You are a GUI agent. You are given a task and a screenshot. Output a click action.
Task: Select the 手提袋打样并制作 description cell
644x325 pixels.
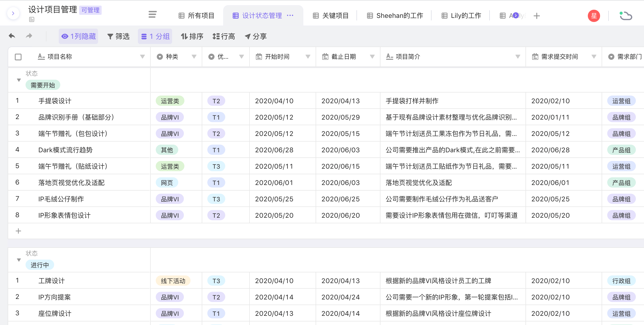[x=453, y=101]
